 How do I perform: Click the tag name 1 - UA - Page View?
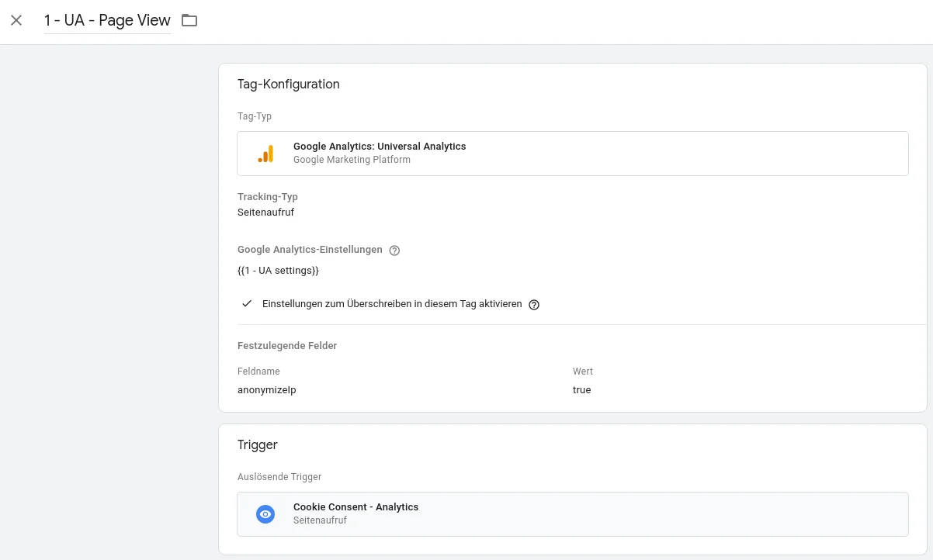(x=107, y=20)
